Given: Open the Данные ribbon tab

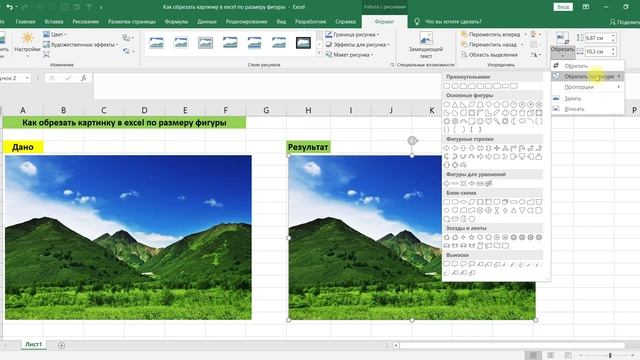Looking at the screenshot, I should 207,22.
